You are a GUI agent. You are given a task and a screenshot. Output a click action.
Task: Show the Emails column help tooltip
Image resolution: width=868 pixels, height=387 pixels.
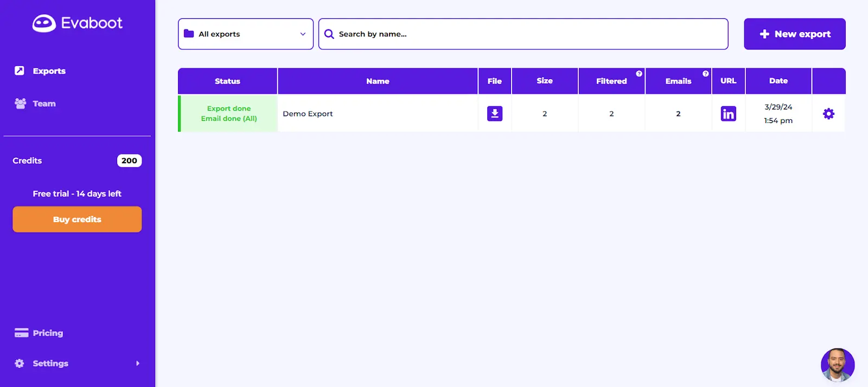tap(705, 74)
